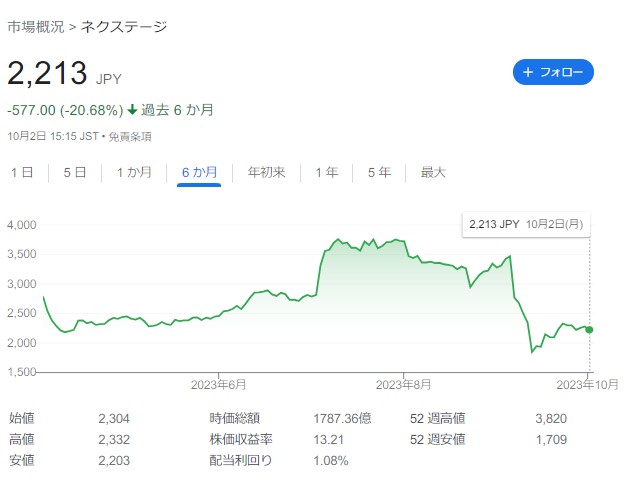Select the 5年 range tab

pos(379,173)
